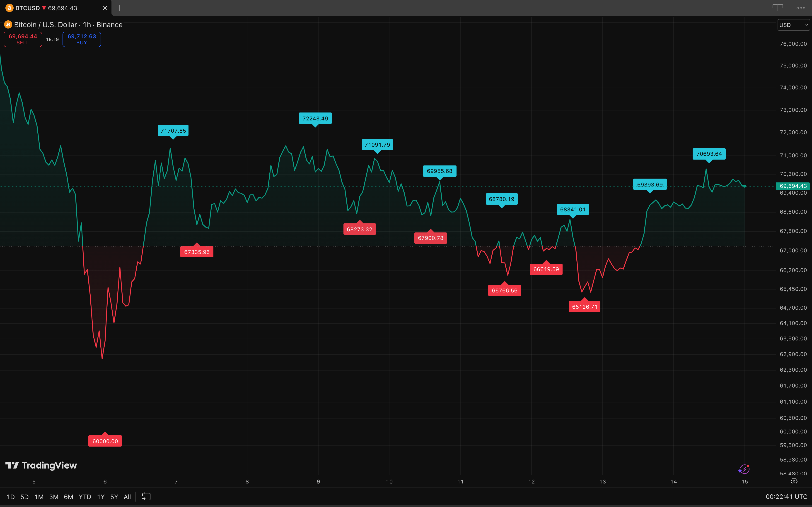The image size is (812, 507).
Task: Choose the All date range
Action: 127,497
